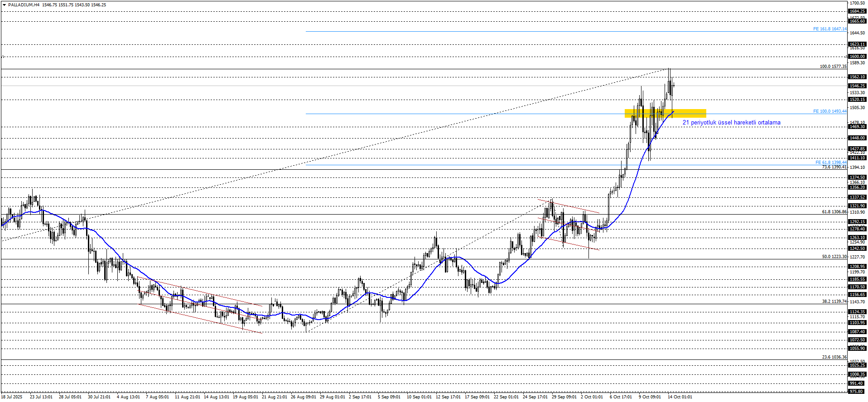868x402 pixels.
Task: Click the 1684.25 price tag on axis
Action: [857, 11]
